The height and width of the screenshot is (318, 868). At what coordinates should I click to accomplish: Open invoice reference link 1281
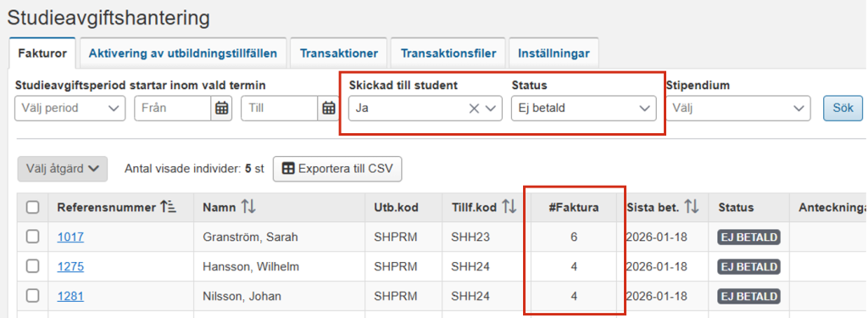70,297
